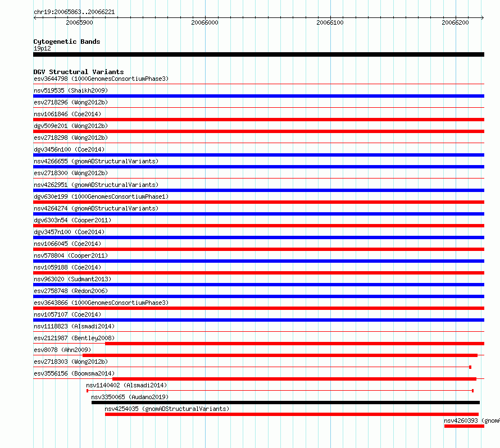Select nsv963020 (Sudmant2013) variant
Screen dimensions: 500x448
72,279
